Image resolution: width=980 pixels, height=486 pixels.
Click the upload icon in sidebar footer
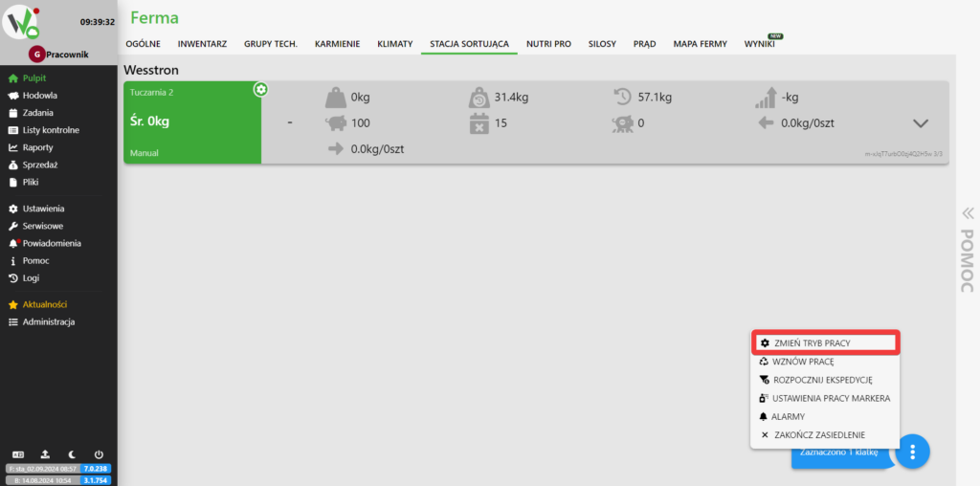(x=44, y=453)
